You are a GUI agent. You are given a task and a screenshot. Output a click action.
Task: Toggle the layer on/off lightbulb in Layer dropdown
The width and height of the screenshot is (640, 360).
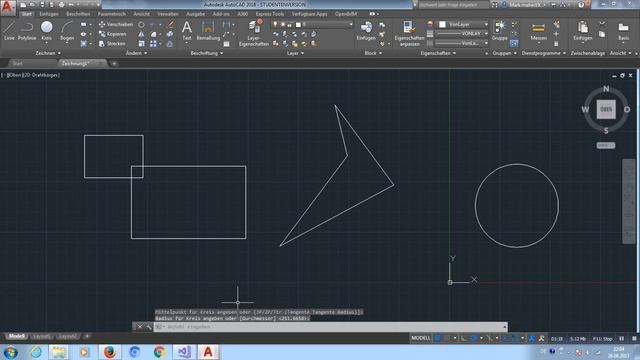pos(275,24)
